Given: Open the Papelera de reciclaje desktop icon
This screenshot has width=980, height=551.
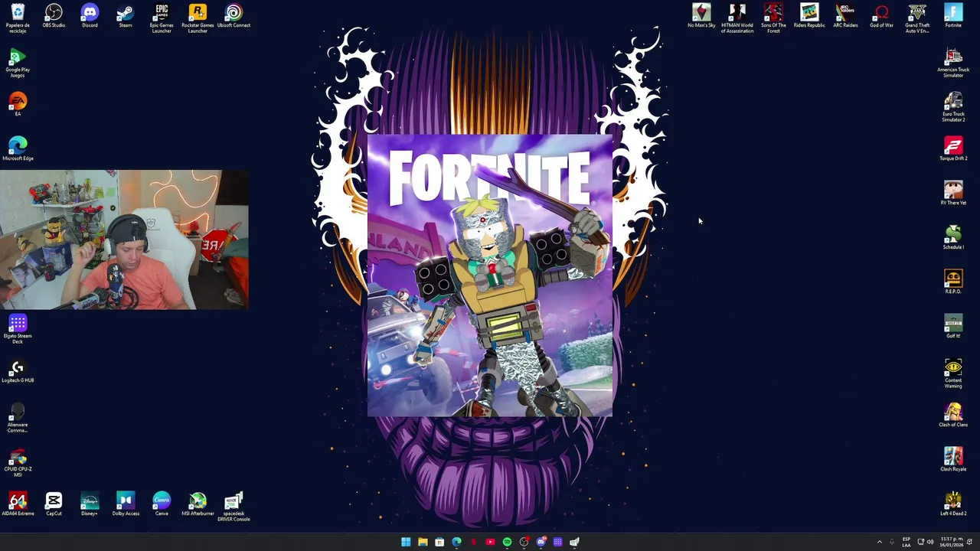Looking at the screenshot, I should coord(18,18).
